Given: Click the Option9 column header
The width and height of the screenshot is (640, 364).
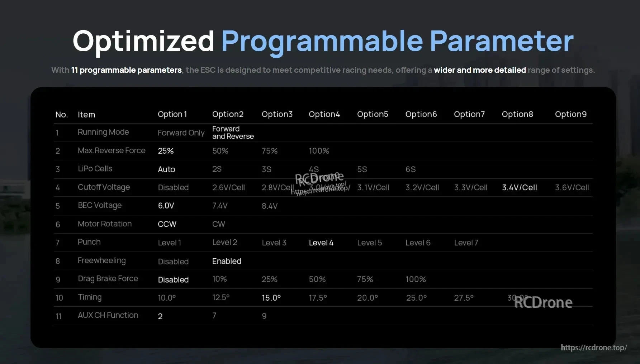Looking at the screenshot, I should [x=570, y=114].
